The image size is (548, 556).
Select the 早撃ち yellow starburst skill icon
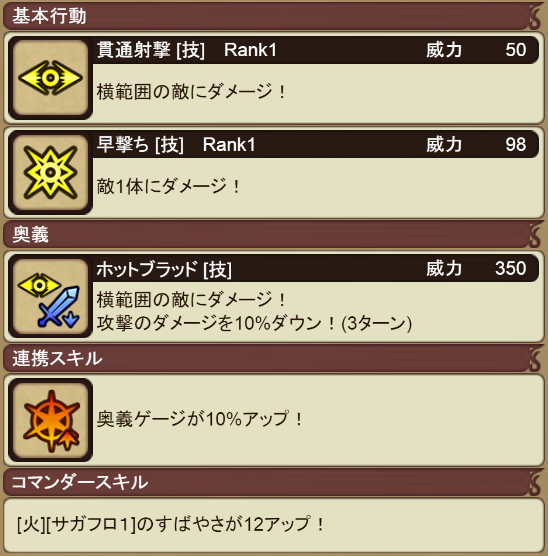(x=50, y=172)
